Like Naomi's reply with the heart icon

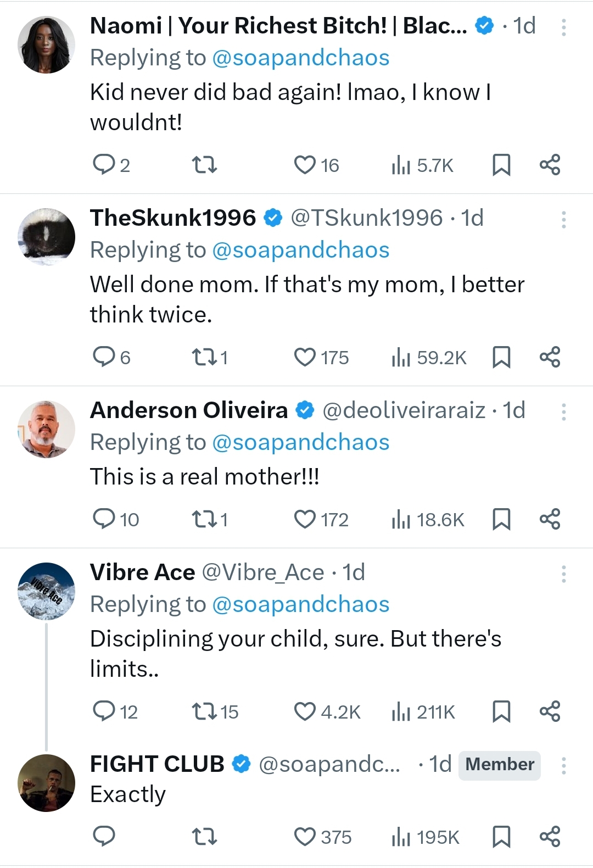coord(305,165)
